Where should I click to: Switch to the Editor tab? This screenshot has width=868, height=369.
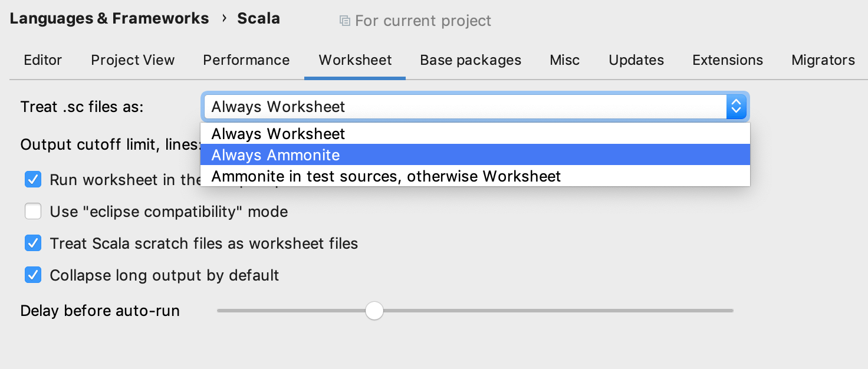coord(42,60)
